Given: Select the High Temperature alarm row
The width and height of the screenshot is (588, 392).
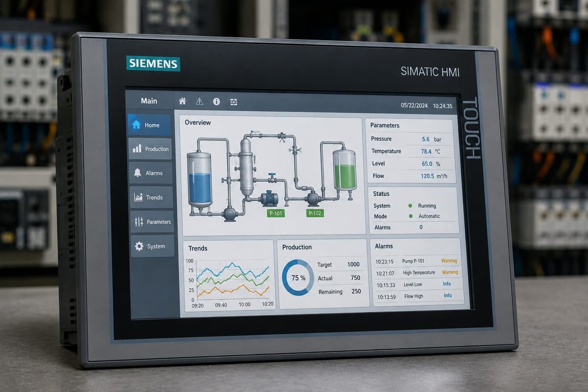Looking at the screenshot, I should pos(417,273).
